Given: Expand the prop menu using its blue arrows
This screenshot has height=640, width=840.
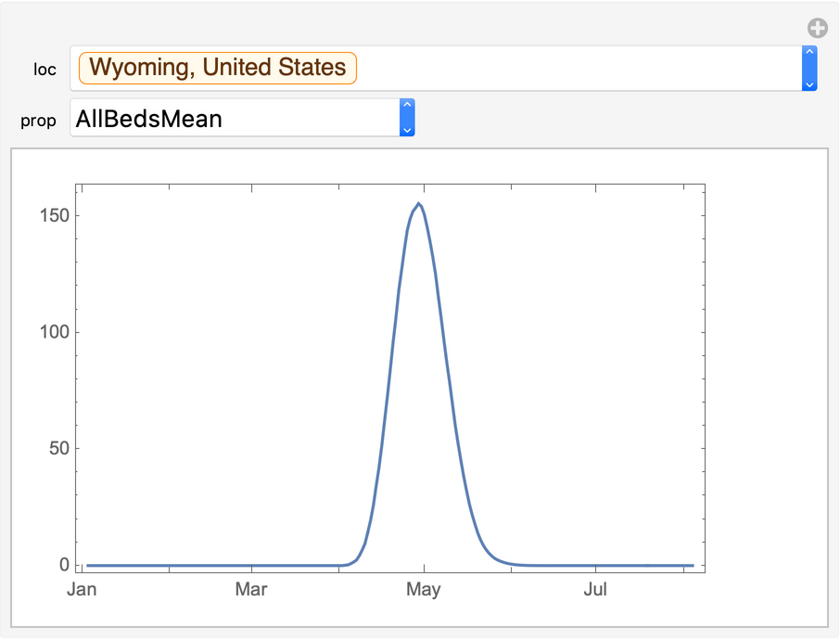Looking at the screenshot, I should pos(406,118).
